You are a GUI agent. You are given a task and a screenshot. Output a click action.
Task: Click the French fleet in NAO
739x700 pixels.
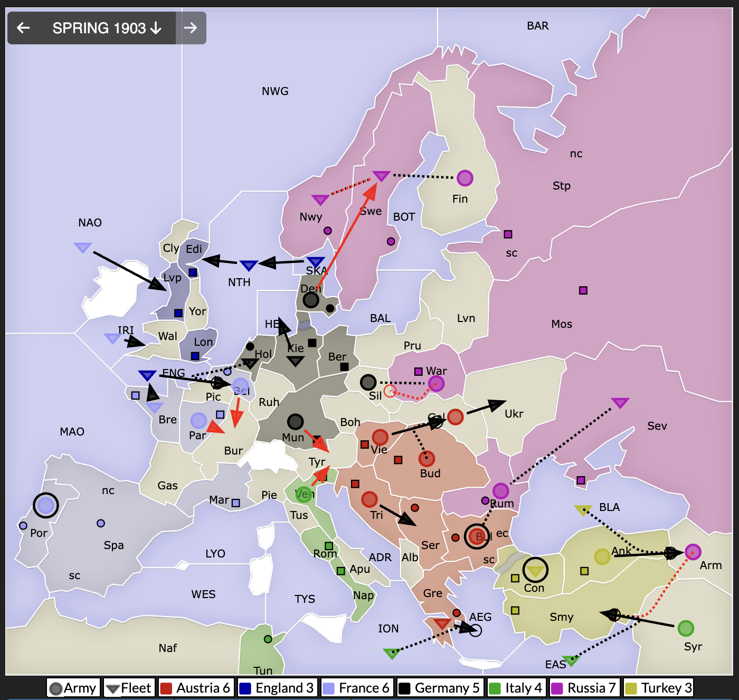(x=83, y=247)
